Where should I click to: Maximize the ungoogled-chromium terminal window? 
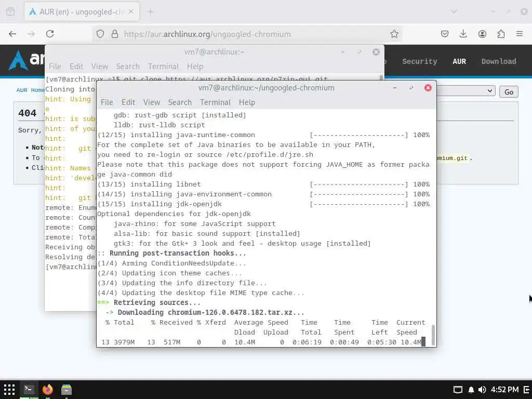point(411,88)
